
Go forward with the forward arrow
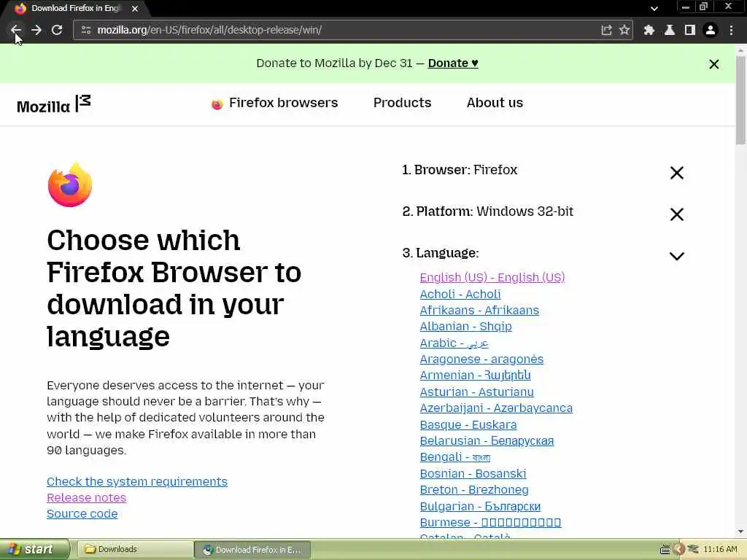coord(36,30)
